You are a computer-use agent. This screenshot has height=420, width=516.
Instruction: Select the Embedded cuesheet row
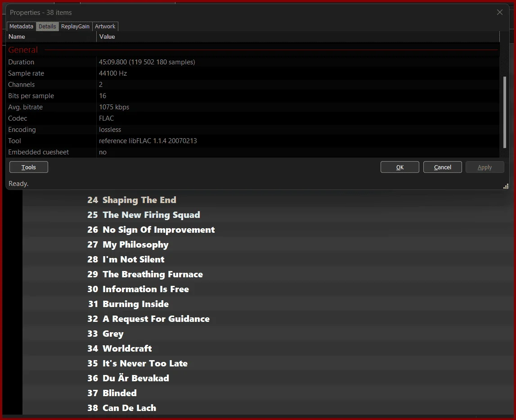(253, 152)
